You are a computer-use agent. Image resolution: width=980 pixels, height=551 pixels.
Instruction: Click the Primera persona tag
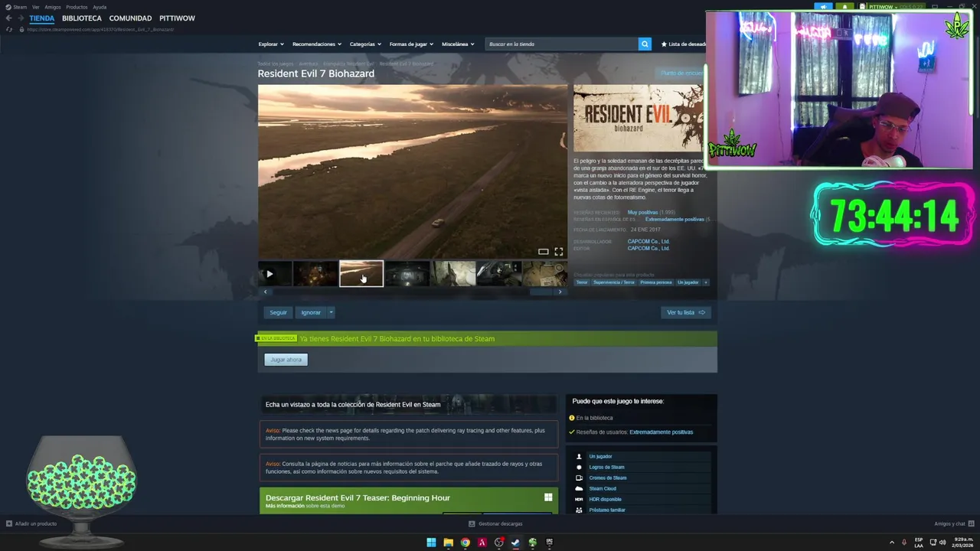click(x=656, y=282)
